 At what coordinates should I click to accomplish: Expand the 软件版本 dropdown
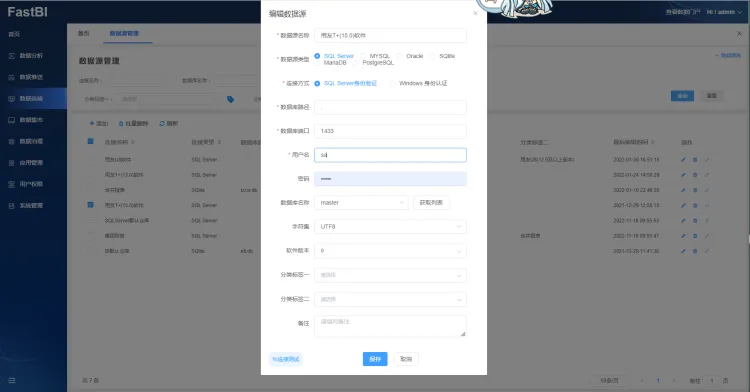click(x=390, y=250)
